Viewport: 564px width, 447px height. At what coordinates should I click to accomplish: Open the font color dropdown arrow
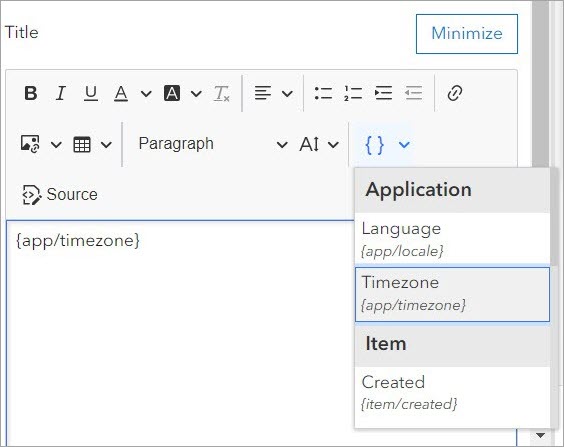click(x=146, y=94)
